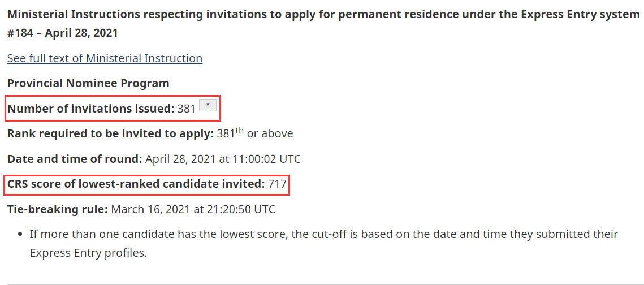This screenshot has width=644, height=285.
Task: Click the 'Rank required to be invited' label
Action: [x=110, y=134]
